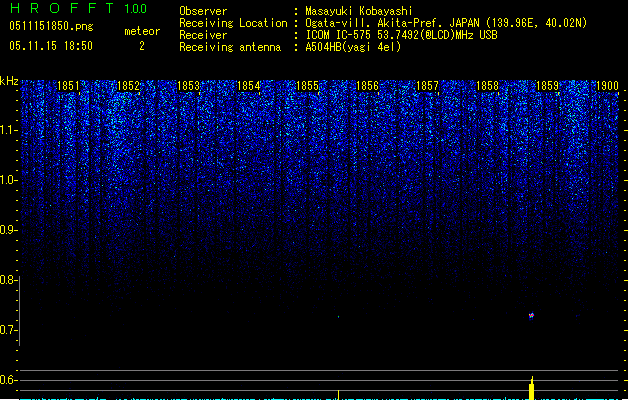The width and height of the screenshot is (629, 400).
Task: Click the meteor count value 2
Action: [x=142, y=46]
